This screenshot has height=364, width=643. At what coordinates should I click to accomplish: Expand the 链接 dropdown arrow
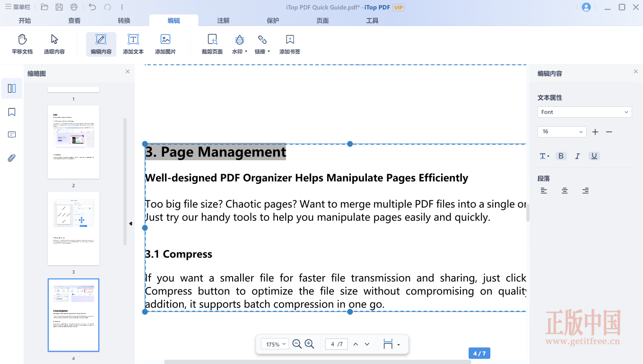tap(269, 52)
